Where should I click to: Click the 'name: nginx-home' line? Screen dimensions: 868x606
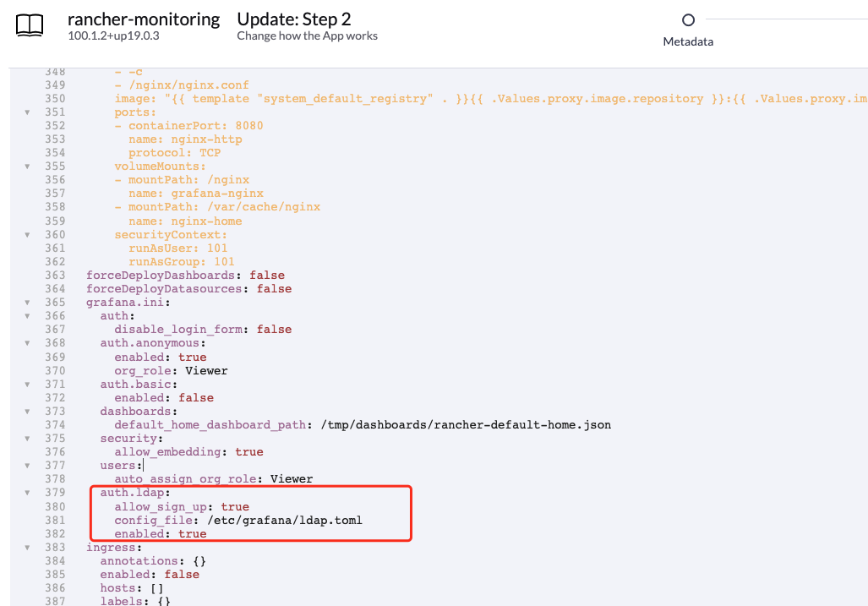click(185, 221)
